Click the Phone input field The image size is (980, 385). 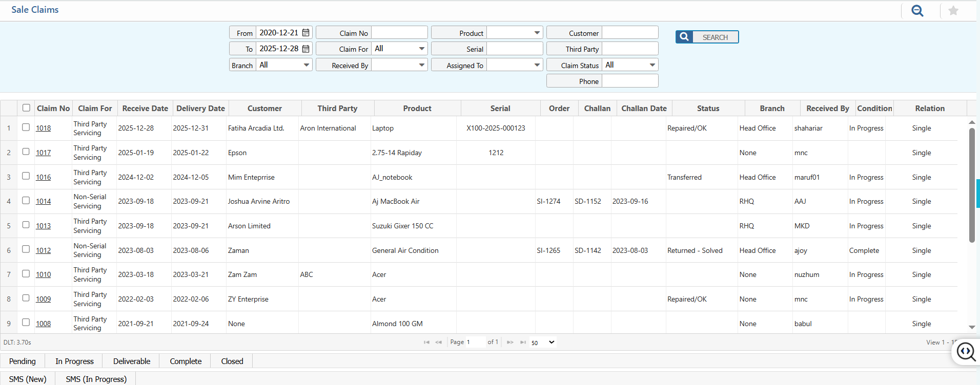629,81
